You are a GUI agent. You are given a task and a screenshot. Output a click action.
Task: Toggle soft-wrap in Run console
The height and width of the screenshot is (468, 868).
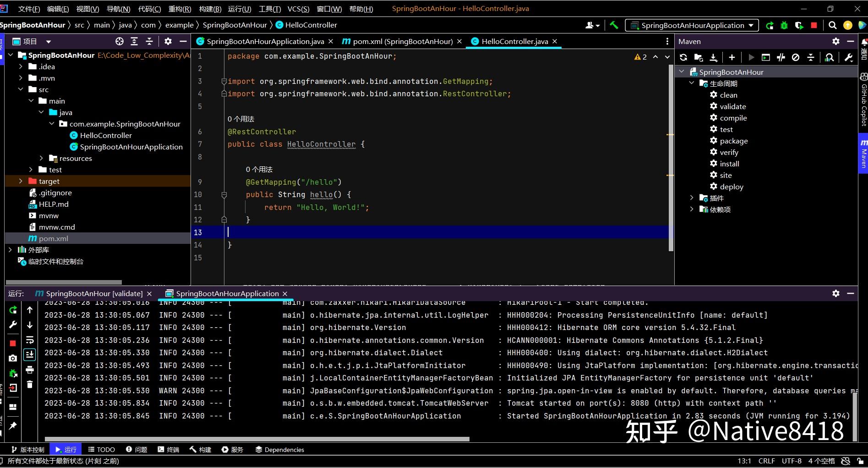click(x=30, y=340)
